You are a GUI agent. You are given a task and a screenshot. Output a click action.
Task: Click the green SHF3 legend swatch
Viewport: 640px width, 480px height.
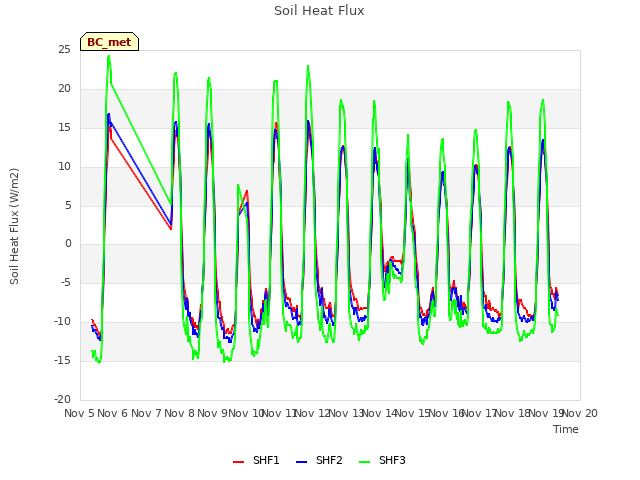(364, 462)
